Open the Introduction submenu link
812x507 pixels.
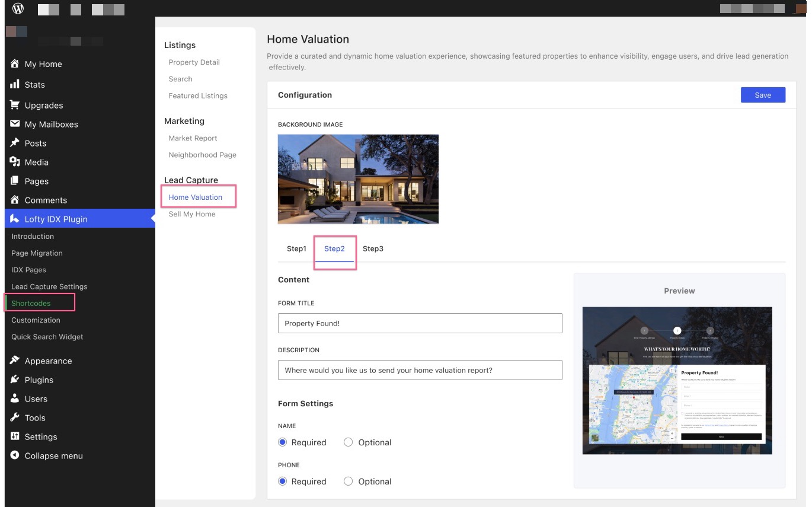(33, 236)
